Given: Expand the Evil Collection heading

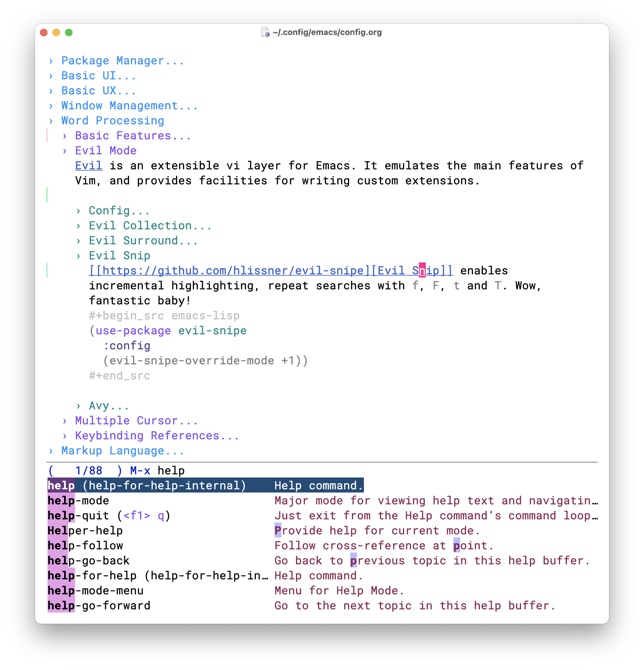Looking at the screenshot, I should (150, 226).
